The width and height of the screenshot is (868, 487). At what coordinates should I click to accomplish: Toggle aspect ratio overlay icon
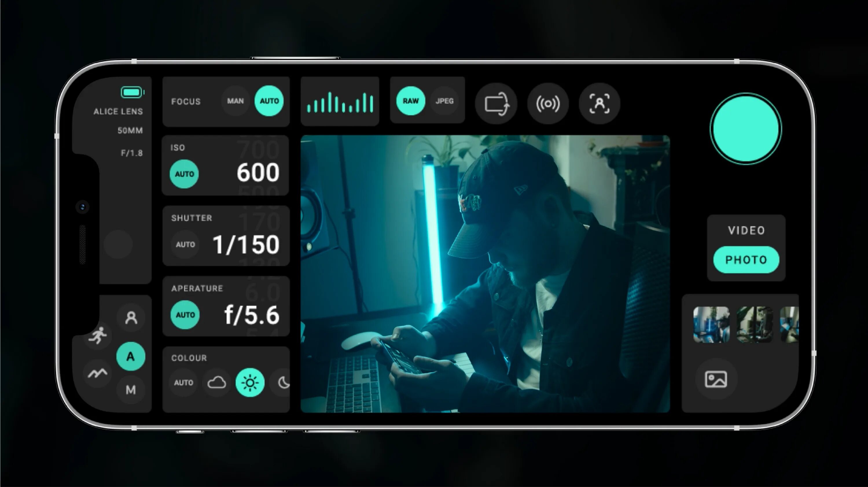pos(497,103)
